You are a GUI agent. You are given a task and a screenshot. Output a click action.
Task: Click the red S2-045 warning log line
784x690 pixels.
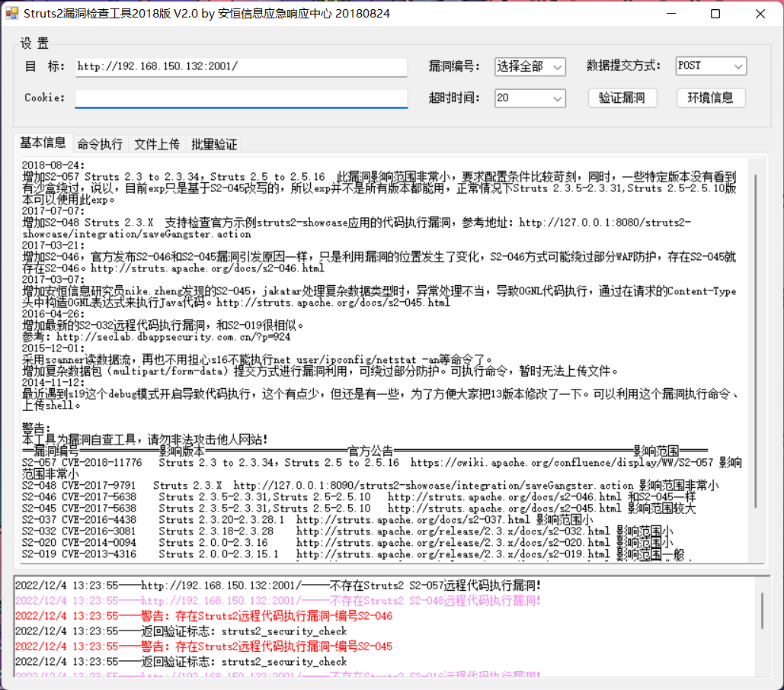pos(204,647)
